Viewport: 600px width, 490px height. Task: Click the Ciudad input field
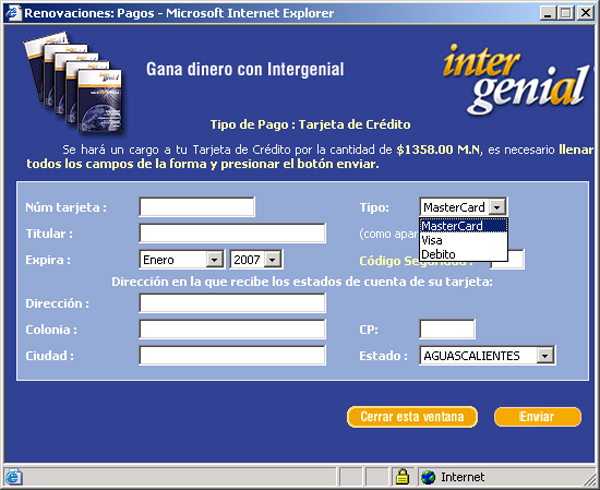click(232, 355)
